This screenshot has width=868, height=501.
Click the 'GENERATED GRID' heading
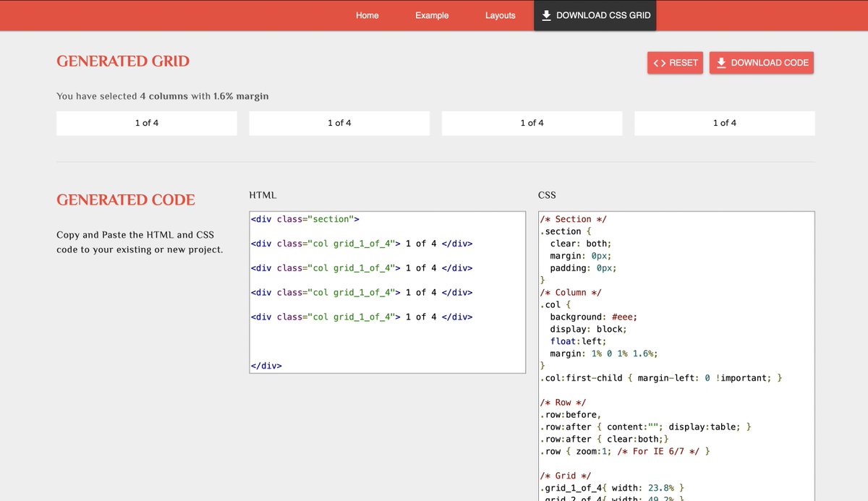click(123, 61)
